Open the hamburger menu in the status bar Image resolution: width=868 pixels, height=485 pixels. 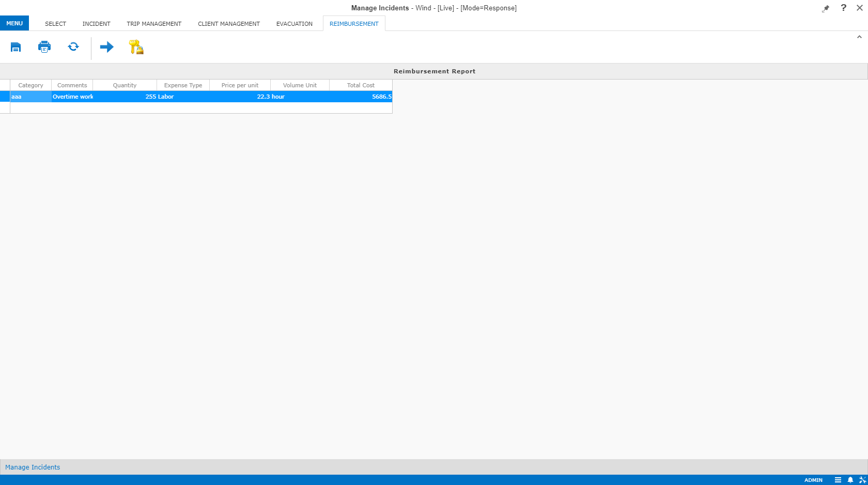(838, 480)
